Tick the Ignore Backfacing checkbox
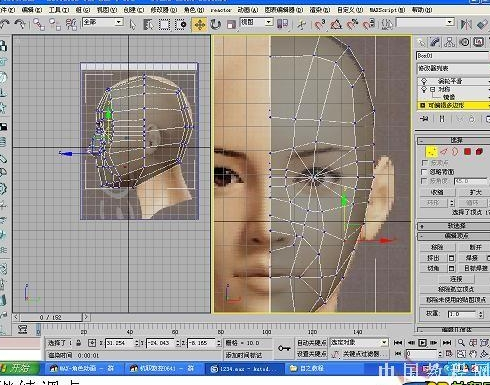This screenshot has height=385, width=490. click(x=424, y=172)
